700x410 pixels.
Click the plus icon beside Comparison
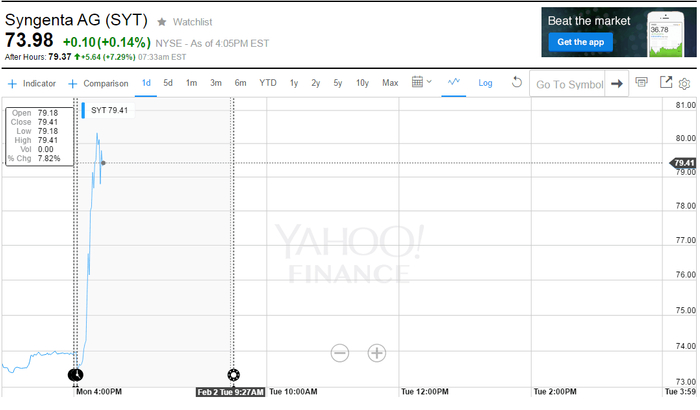(72, 84)
